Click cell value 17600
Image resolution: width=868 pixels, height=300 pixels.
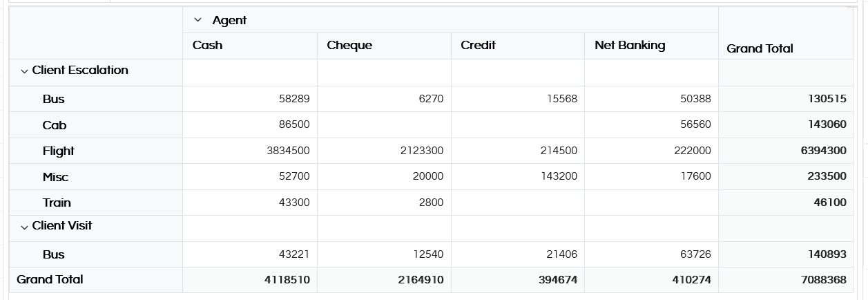[696, 177]
